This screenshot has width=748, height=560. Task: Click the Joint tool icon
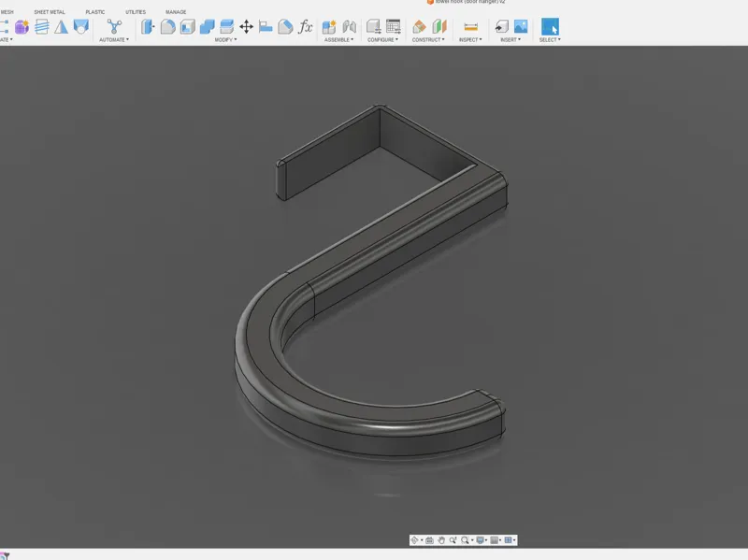pos(350,27)
